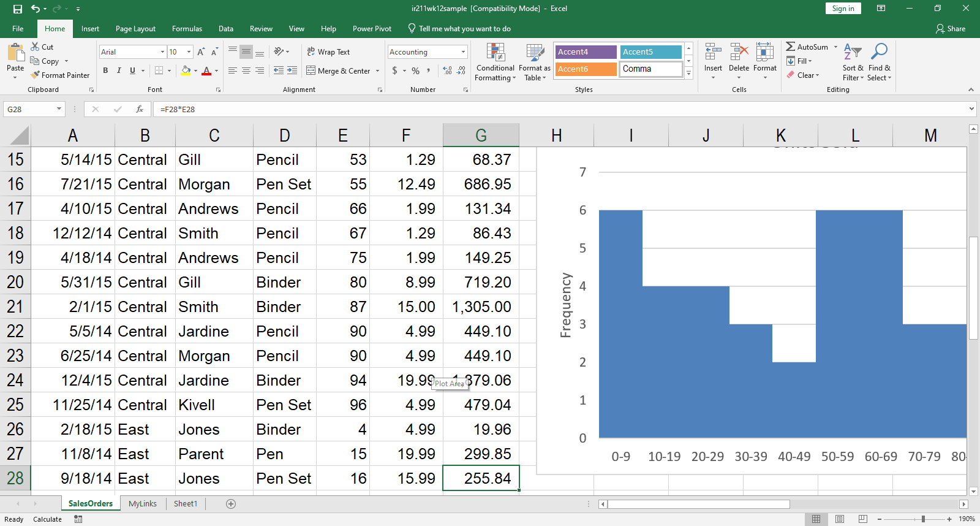Toggle bold formatting

[x=105, y=71]
